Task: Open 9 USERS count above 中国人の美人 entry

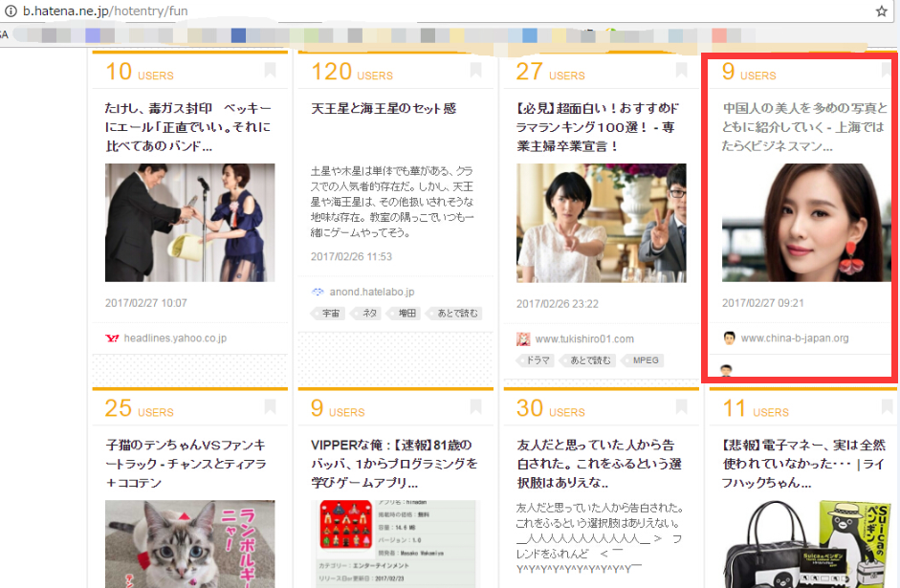Action: pyautogui.click(x=749, y=72)
